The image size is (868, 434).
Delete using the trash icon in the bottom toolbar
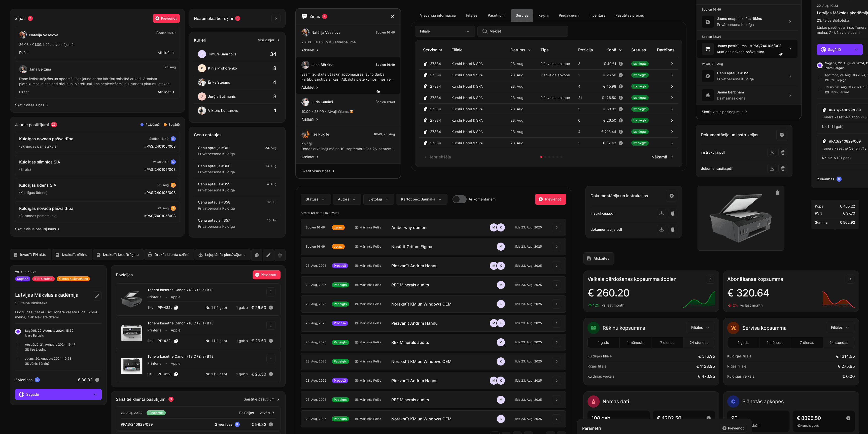[x=280, y=255]
